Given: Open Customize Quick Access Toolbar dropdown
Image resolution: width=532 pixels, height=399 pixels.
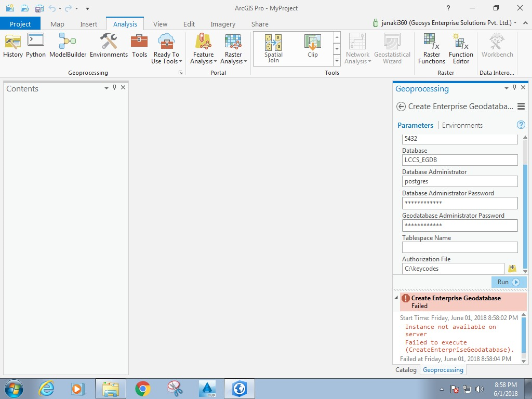Looking at the screenshot, I should point(87,8).
